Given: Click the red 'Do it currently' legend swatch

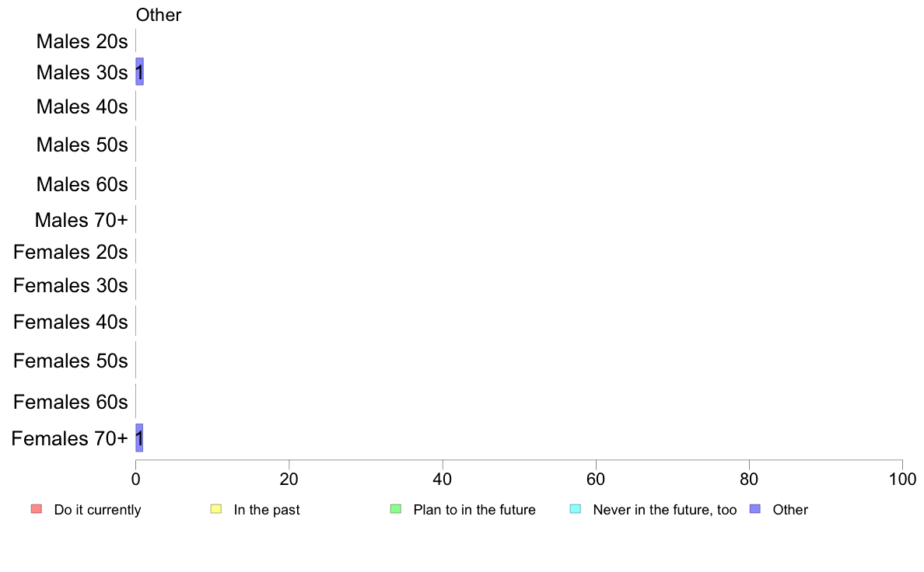Looking at the screenshot, I should pyautogui.click(x=37, y=509).
